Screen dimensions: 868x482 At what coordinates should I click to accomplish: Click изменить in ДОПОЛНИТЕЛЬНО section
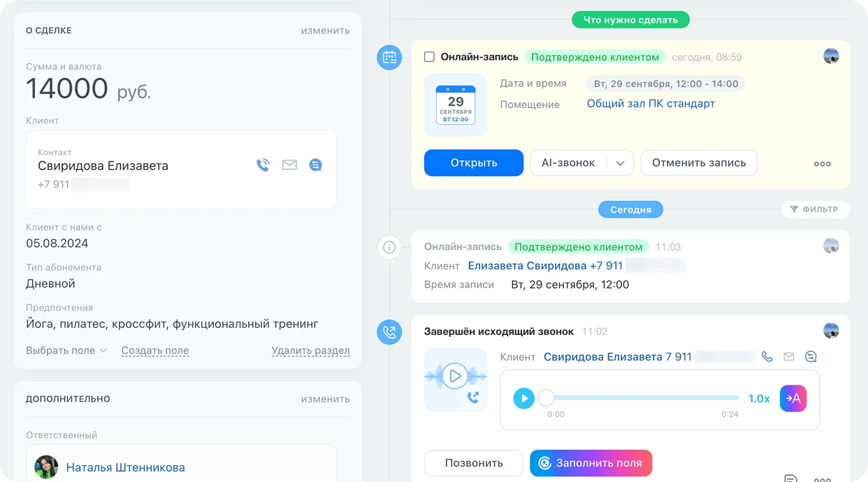325,398
